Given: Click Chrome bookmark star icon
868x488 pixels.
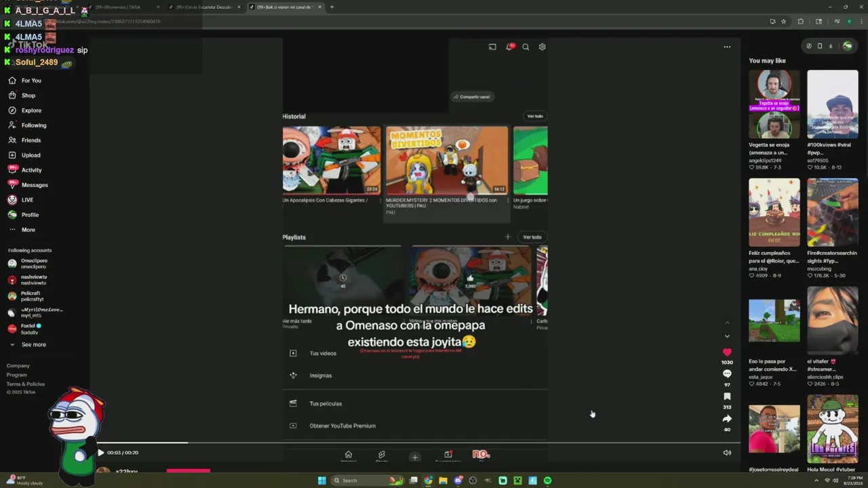Looking at the screenshot, I should pos(783,22).
